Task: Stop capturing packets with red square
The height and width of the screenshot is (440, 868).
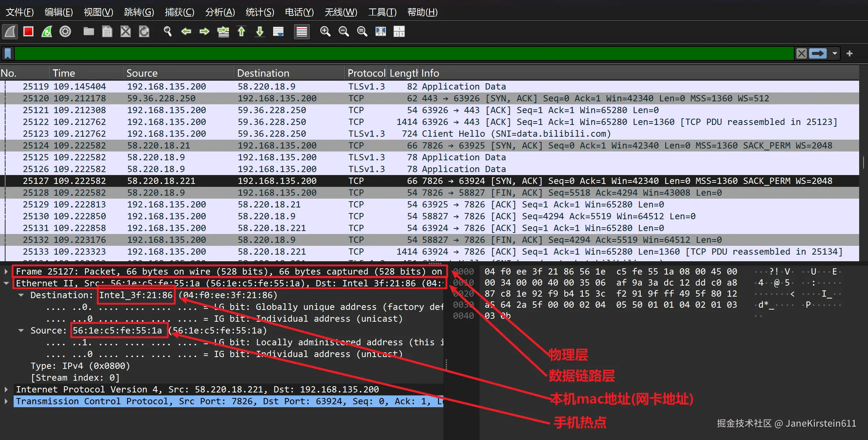Action: coord(28,32)
